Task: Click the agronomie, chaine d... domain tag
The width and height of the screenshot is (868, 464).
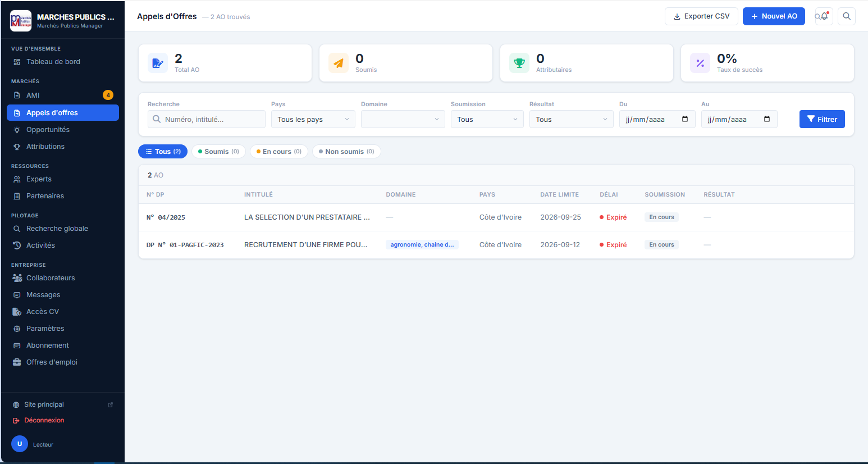Action: 422,245
